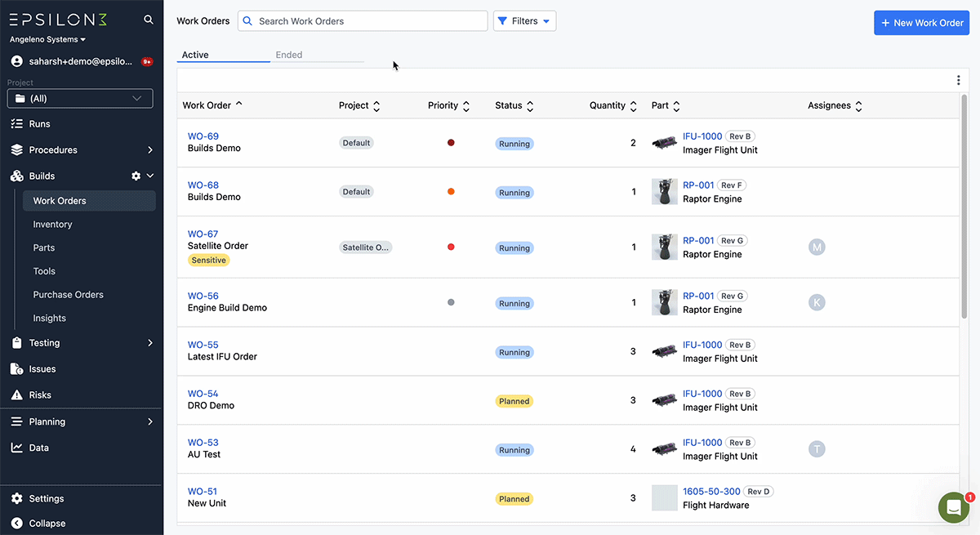Open the WO-67 work order link
The height and width of the screenshot is (535, 980).
click(203, 234)
